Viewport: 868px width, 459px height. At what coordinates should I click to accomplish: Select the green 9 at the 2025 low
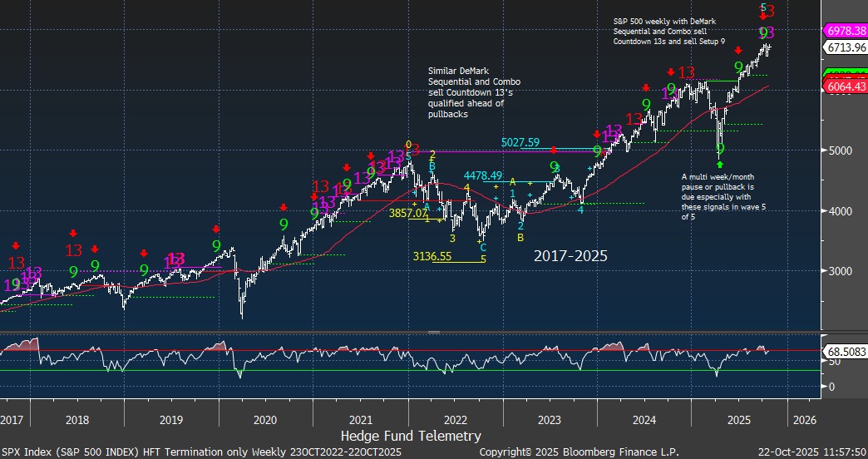(x=720, y=148)
